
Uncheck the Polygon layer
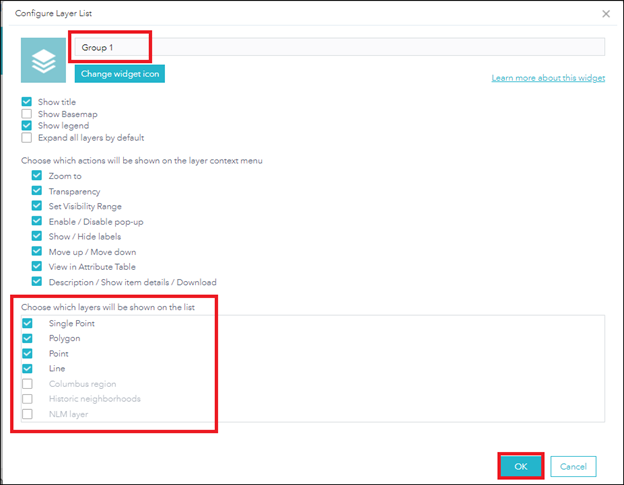point(27,338)
